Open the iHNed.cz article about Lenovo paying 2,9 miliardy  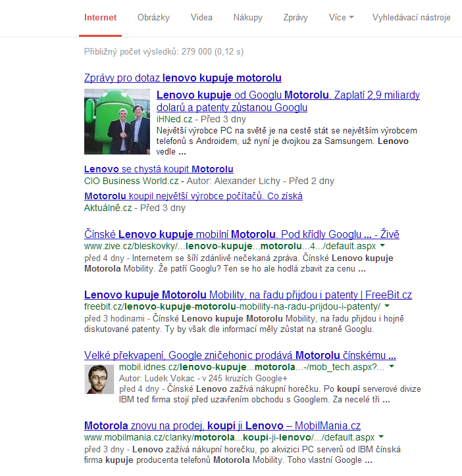[288, 101]
